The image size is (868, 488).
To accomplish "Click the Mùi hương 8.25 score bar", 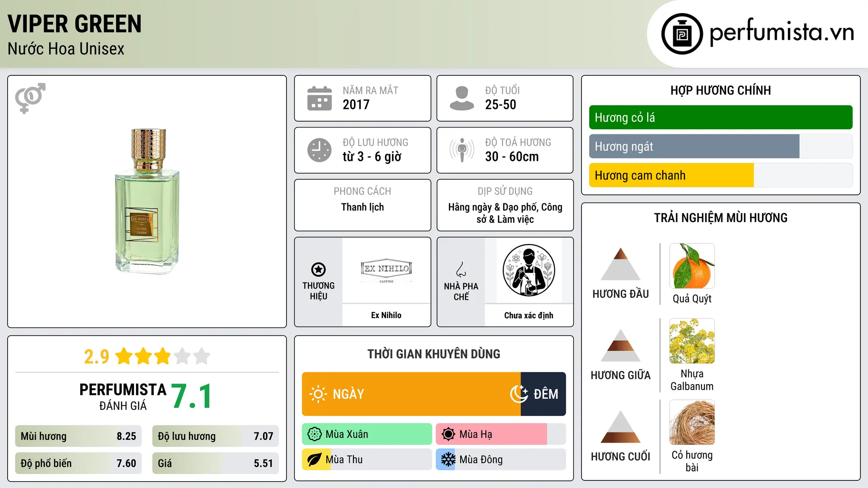I will click(78, 436).
